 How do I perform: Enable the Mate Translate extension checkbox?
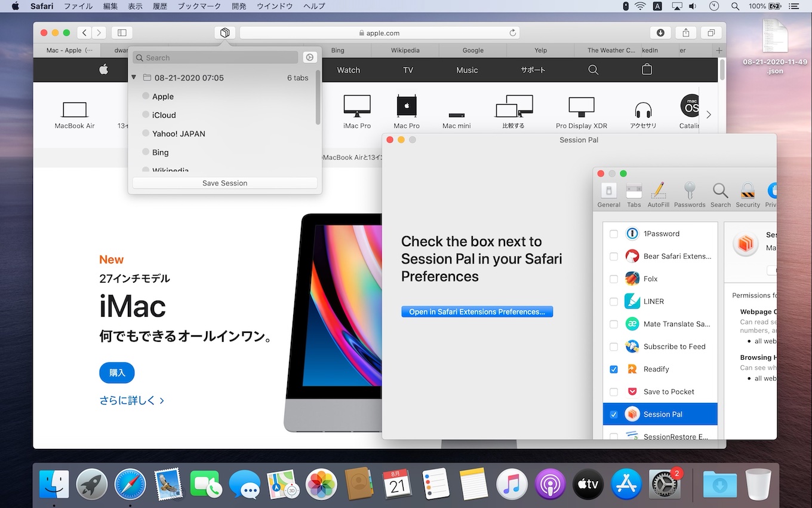pyautogui.click(x=614, y=324)
